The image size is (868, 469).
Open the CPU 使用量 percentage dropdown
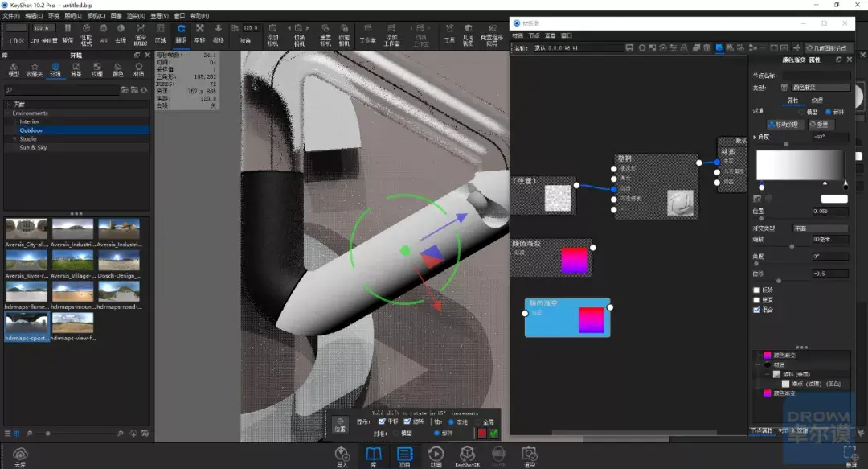point(43,27)
